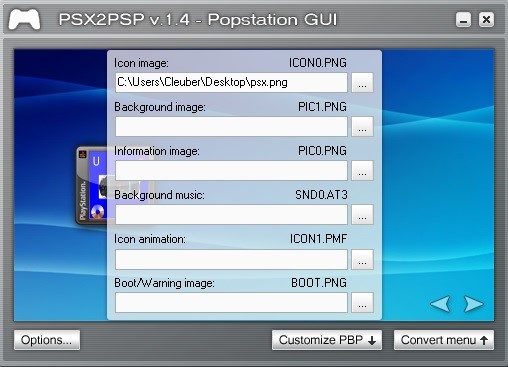Browse for Background image file
The image size is (508, 367).
(x=362, y=126)
